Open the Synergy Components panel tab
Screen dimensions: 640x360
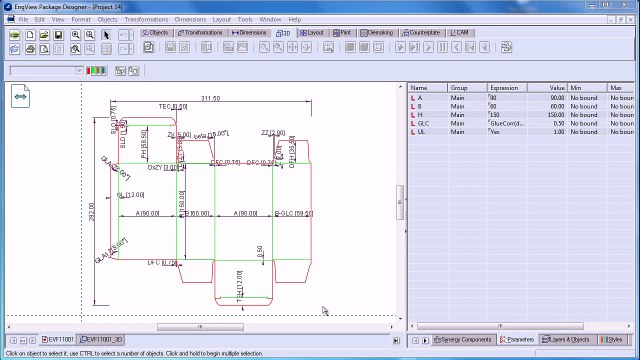[x=463, y=340]
